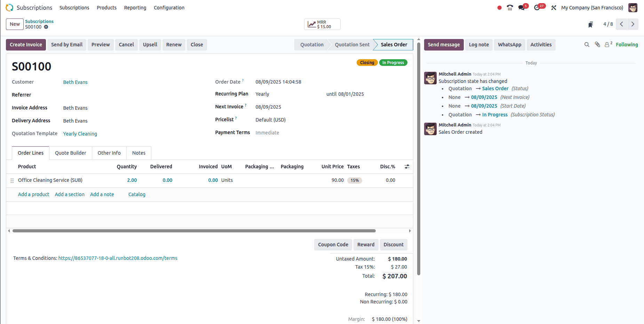The height and width of the screenshot is (324, 644).
Task: Open the MRR stat button
Action: (322, 24)
